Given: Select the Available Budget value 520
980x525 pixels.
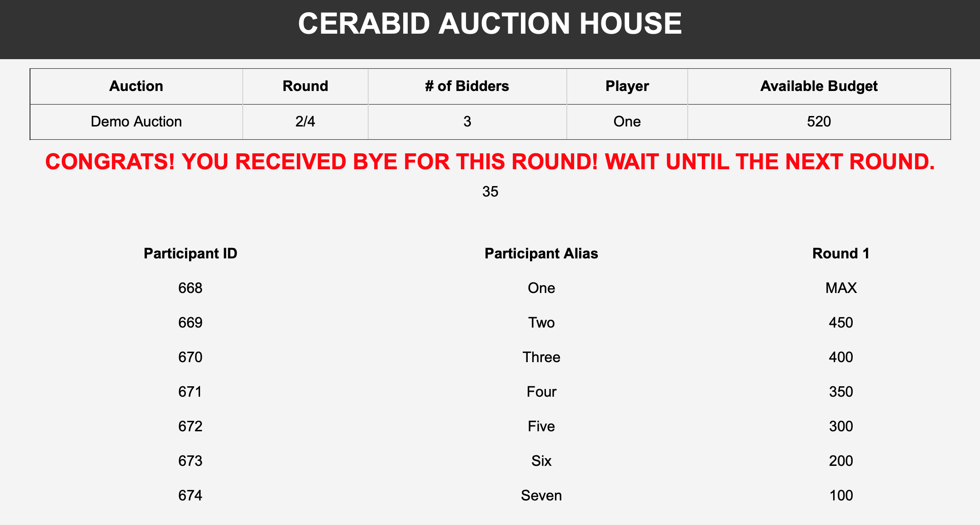Looking at the screenshot, I should coord(819,121).
